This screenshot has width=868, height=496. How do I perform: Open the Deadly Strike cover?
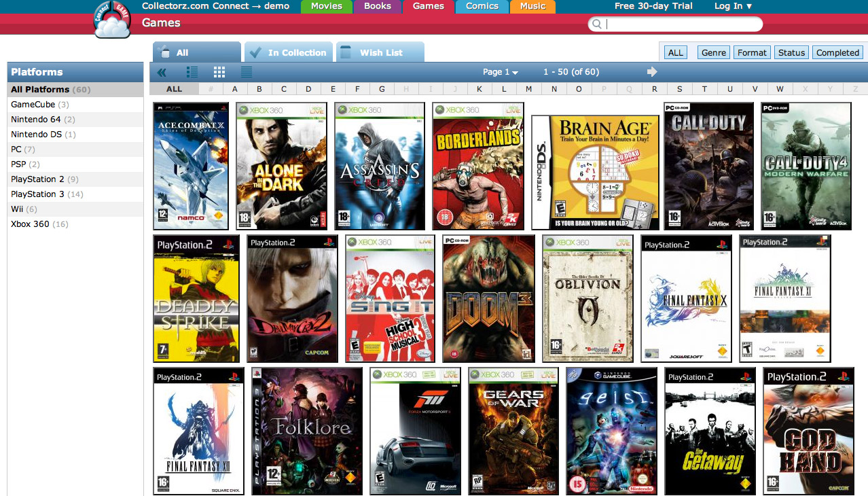[196, 299]
